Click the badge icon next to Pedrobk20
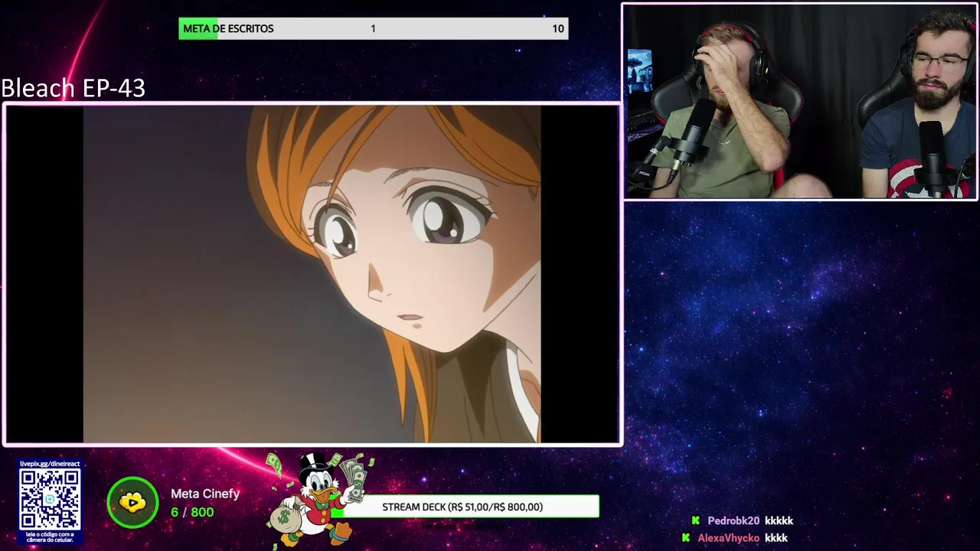Image resolution: width=980 pixels, height=551 pixels. [695, 521]
